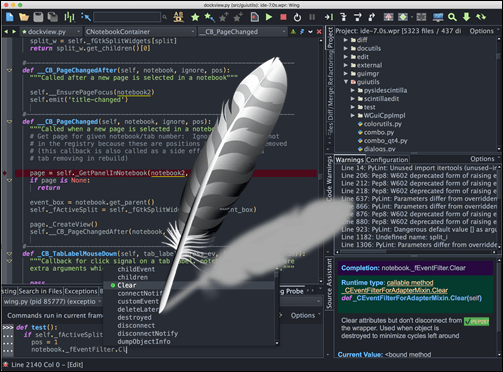Collapse the __CB_PageChanged function fold
This screenshot has width=503, height=372.
point(9,122)
